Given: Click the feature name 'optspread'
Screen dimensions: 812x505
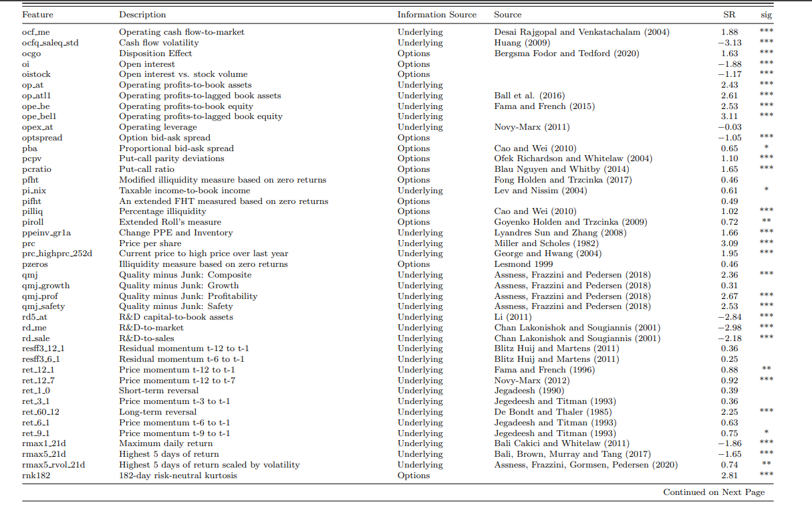Looking at the screenshot, I should [x=41, y=138].
